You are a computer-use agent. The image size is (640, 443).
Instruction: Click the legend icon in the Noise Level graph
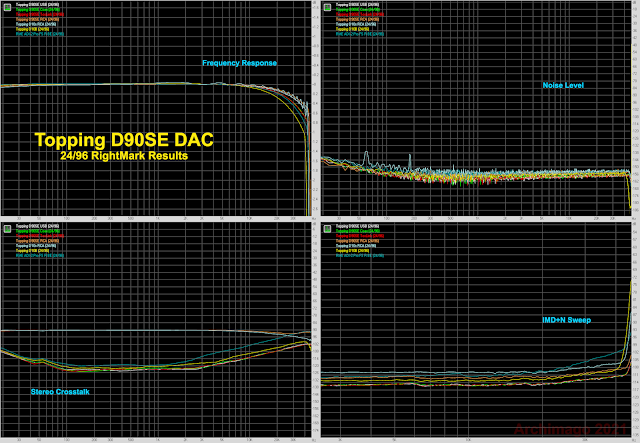pyautogui.click(x=327, y=7)
